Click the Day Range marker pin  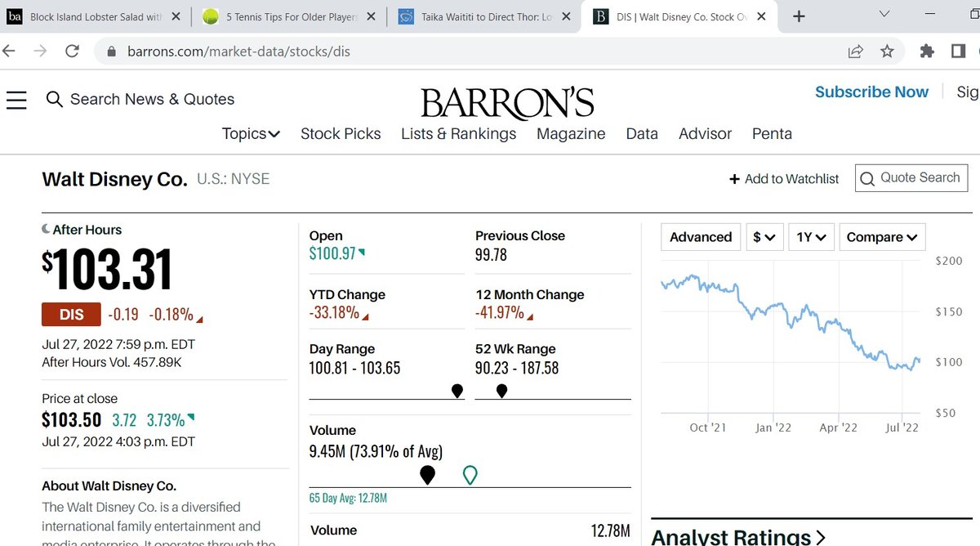tap(457, 391)
